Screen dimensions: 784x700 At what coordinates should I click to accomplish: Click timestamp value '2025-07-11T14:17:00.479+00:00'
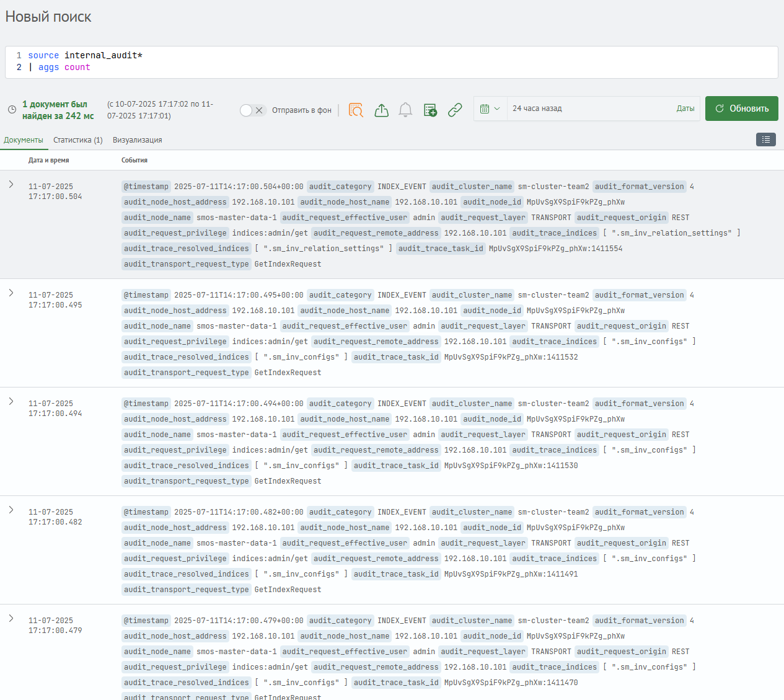pyautogui.click(x=239, y=621)
